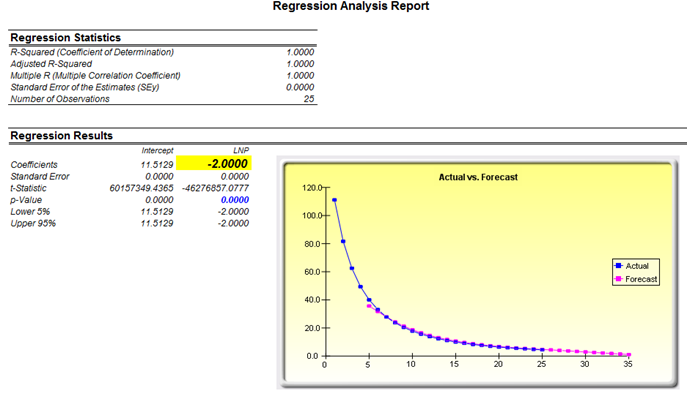
Task: Click SEy value 0.0000 in statistics
Action: click(x=300, y=87)
